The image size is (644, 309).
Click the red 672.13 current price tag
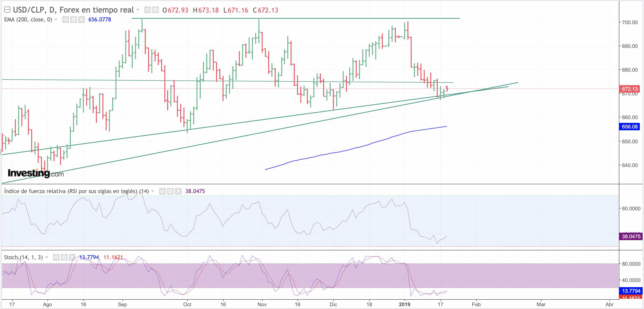pyautogui.click(x=629, y=89)
